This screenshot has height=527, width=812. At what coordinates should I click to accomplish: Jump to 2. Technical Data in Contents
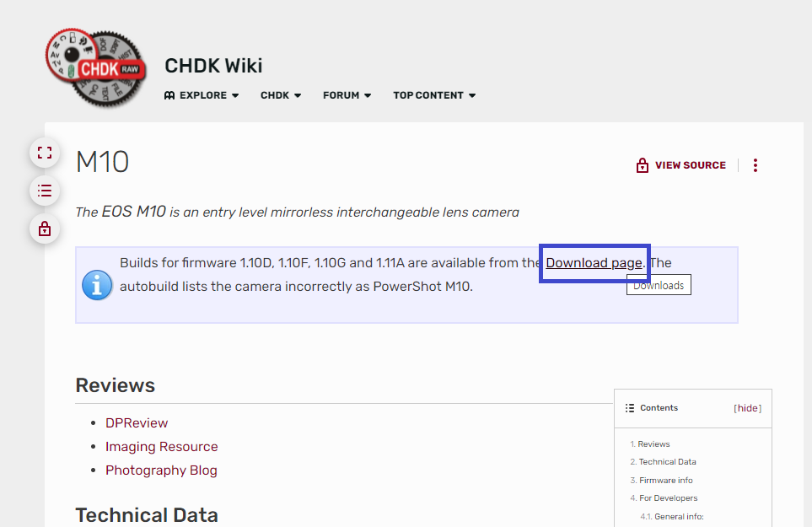pos(663,462)
